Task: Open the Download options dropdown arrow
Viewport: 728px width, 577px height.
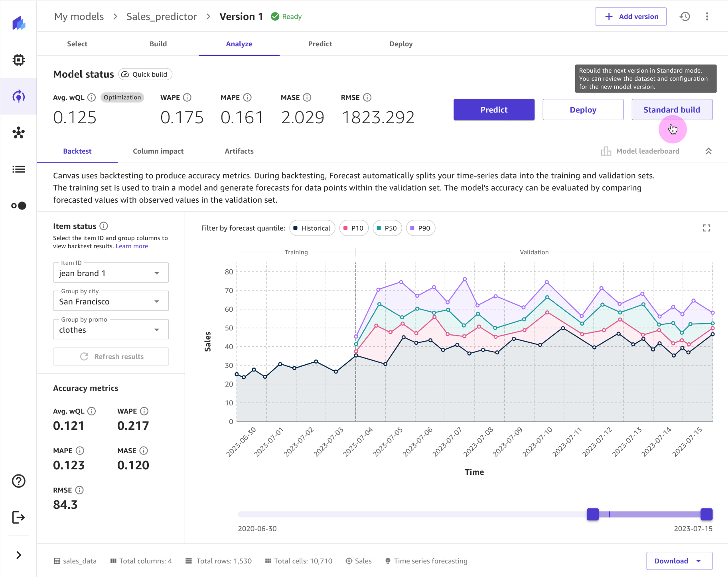Action: 699,561
